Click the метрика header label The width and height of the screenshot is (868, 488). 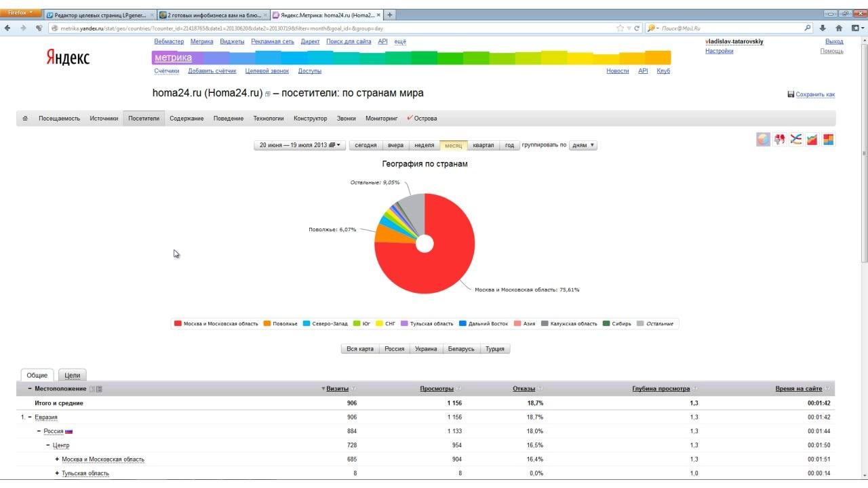(x=173, y=58)
